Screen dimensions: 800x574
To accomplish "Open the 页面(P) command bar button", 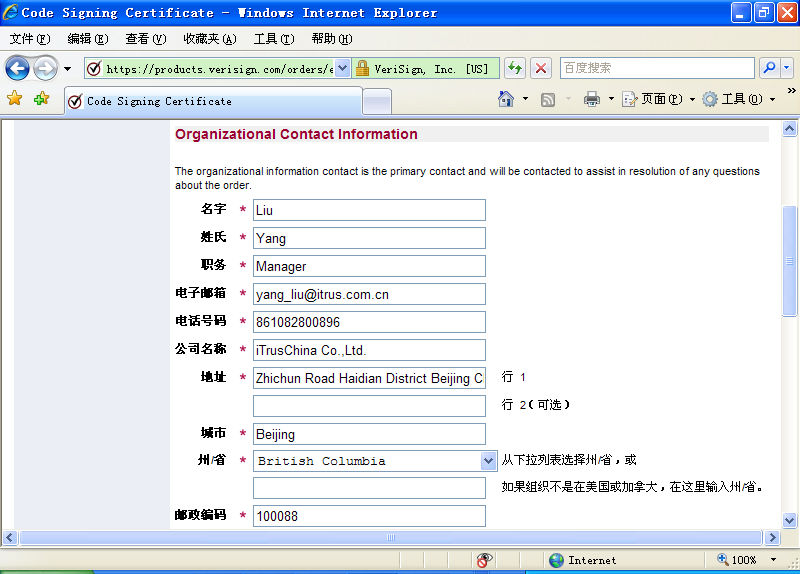I will click(653, 99).
